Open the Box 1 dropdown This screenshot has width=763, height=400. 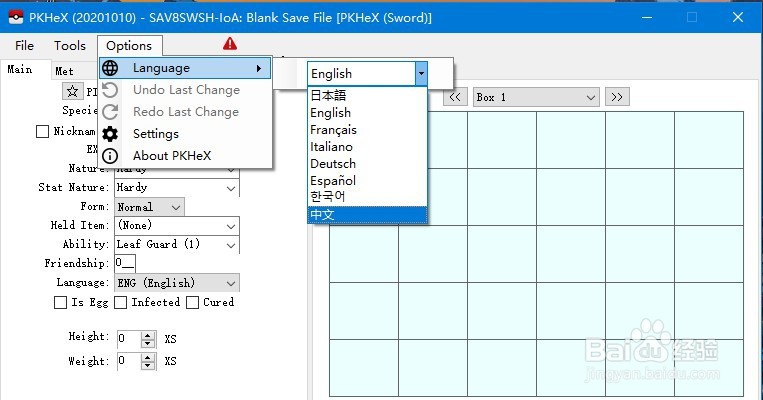[x=536, y=97]
